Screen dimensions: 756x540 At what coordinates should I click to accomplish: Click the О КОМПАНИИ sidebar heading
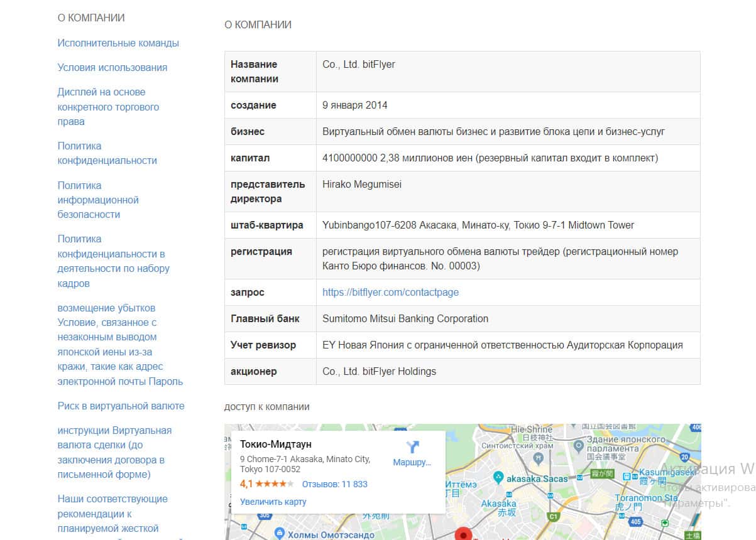coord(91,18)
